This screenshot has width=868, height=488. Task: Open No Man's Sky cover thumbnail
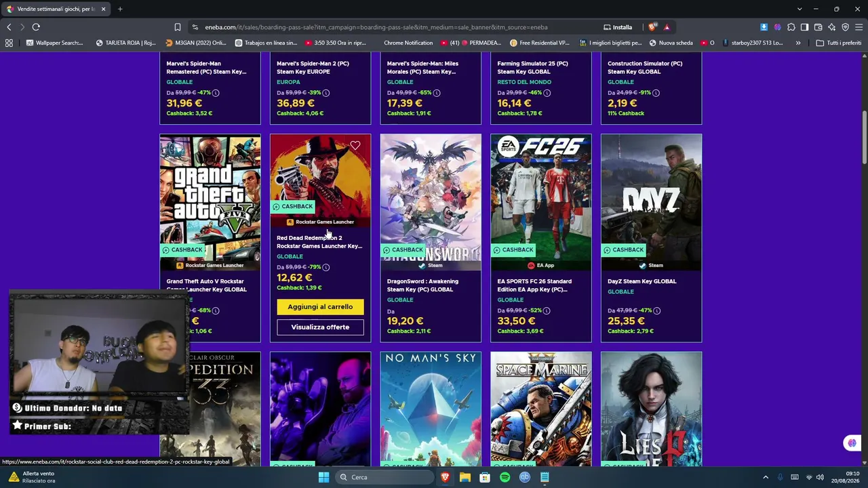[431, 409]
